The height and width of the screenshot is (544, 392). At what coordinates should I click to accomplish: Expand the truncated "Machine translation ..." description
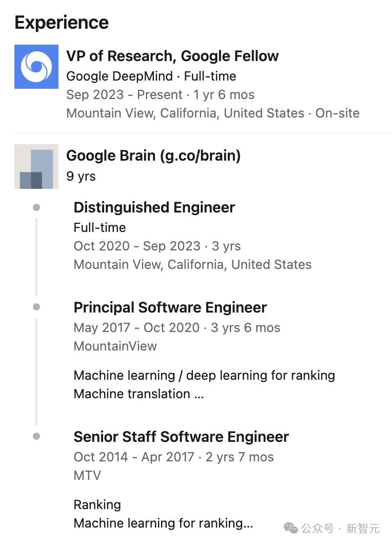pos(139,394)
